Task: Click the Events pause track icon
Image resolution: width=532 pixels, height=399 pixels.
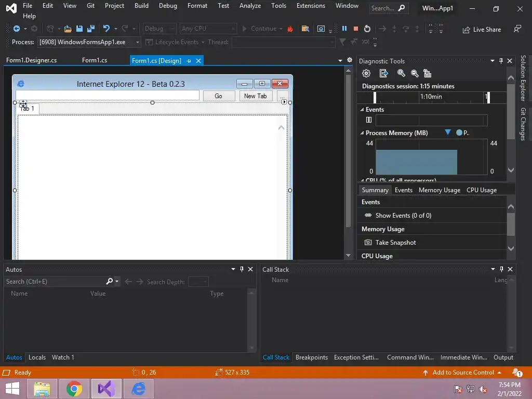Action: [369, 120]
